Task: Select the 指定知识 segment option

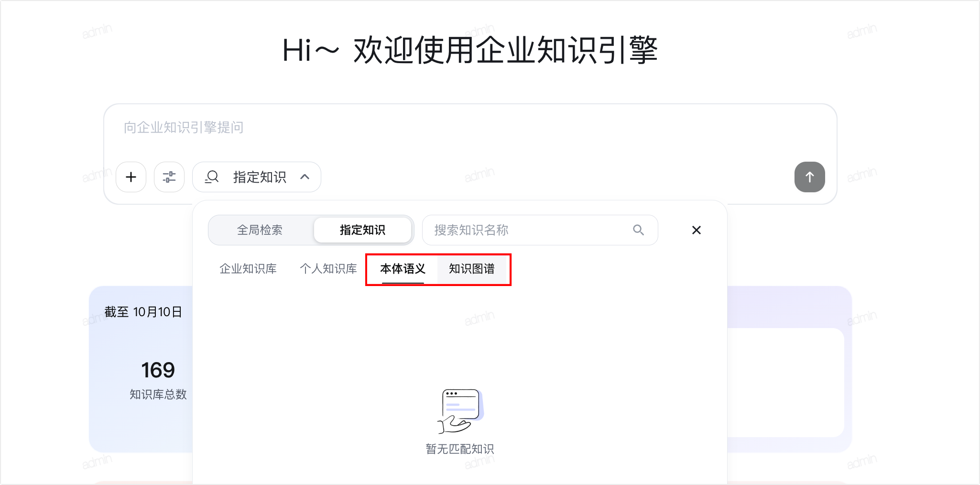Action: (x=362, y=230)
